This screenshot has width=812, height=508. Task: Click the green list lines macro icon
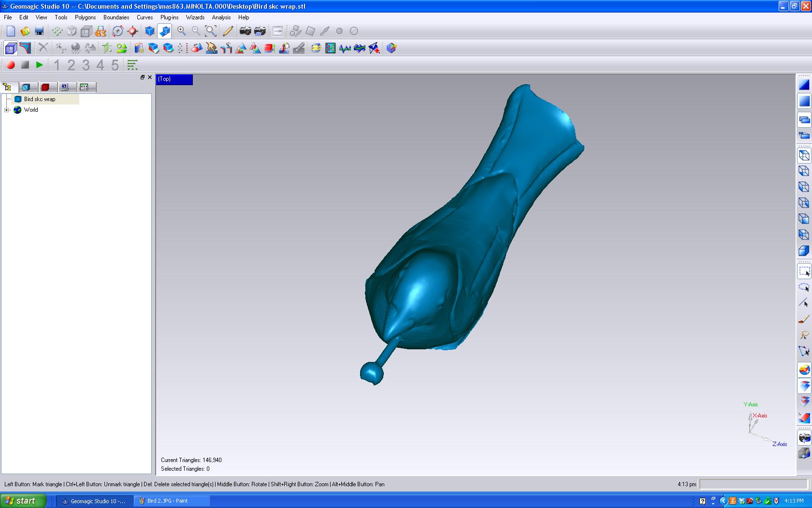(x=132, y=65)
